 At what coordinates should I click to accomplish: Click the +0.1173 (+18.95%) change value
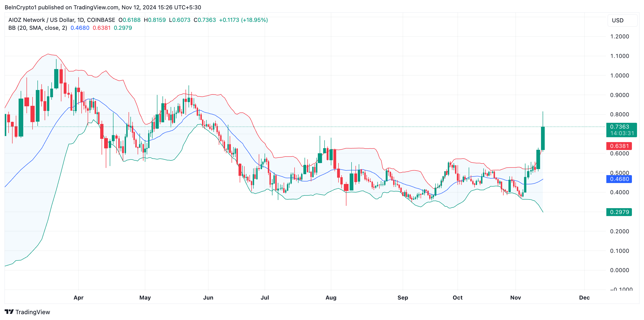click(x=243, y=20)
